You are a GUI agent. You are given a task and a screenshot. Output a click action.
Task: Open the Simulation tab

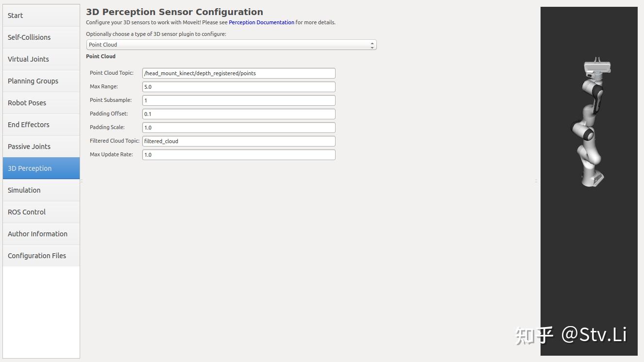coord(41,190)
